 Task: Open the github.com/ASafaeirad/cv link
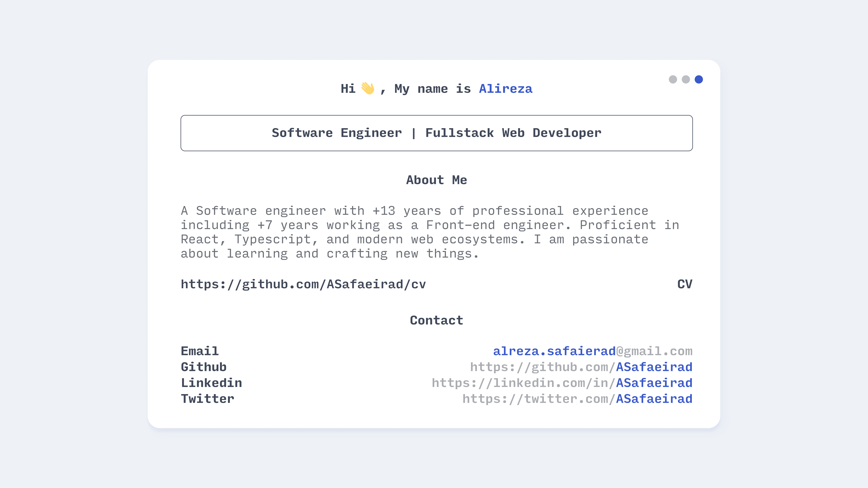(x=303, y=284)
